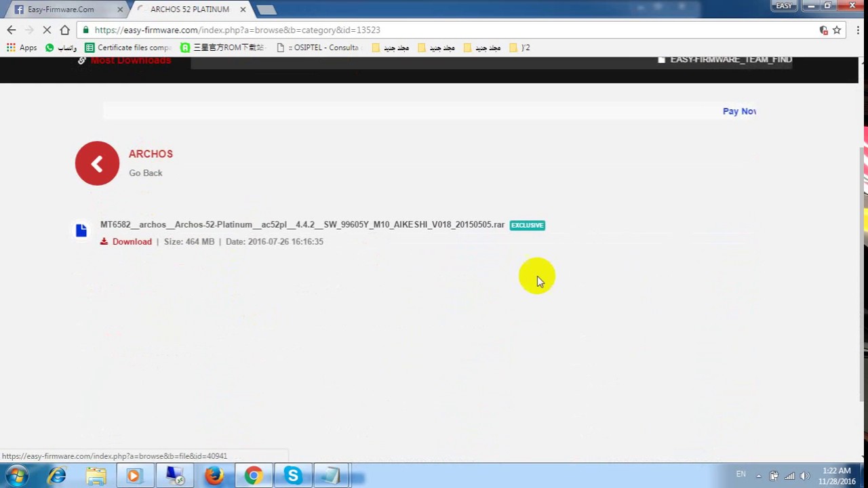
Task: Bookmark this page with the star icon
Action: click(837, 30)
